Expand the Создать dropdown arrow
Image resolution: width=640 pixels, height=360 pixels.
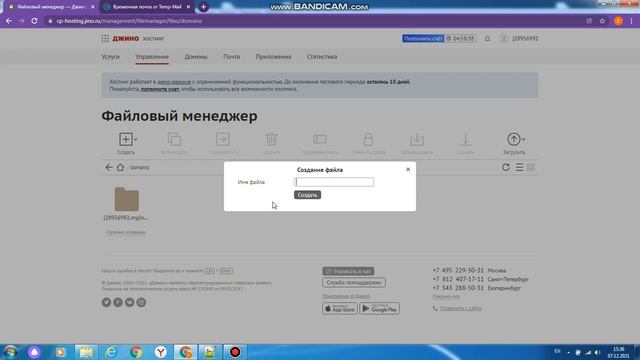pos(136,140)
